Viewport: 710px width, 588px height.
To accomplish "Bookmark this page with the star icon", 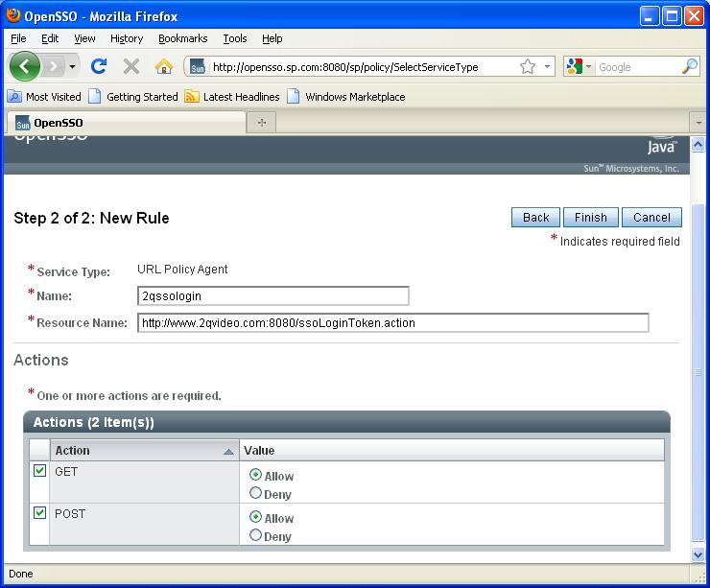I will 528,67.
